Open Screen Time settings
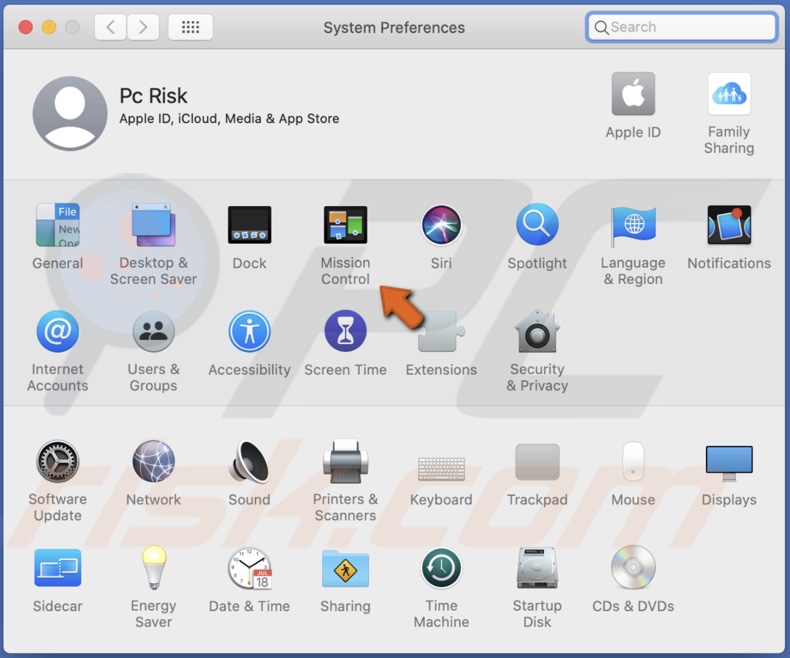790x658 pixels. point(345,333)
